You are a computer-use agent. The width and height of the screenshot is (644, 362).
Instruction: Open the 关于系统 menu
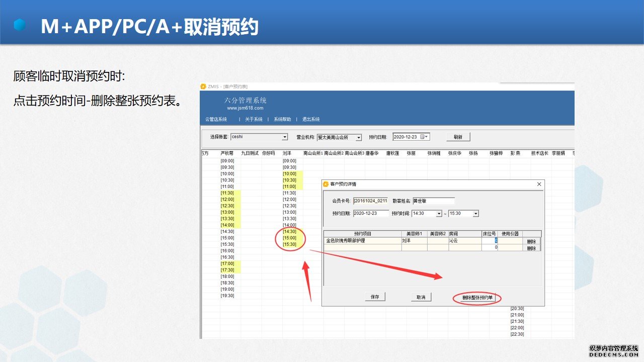pos(254,119)
